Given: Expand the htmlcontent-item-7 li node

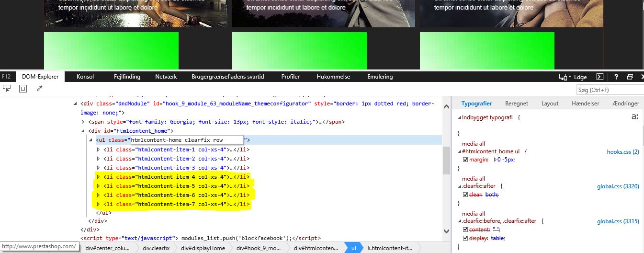Looking at the screenshot, I should 99,204.
